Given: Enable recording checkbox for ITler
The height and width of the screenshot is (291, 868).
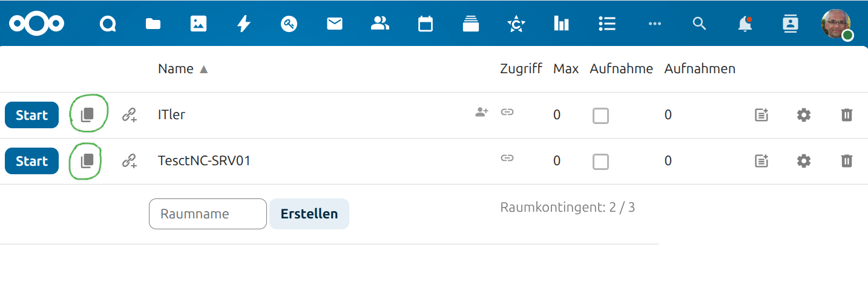Looking at the screenshot, I should 600,116.
